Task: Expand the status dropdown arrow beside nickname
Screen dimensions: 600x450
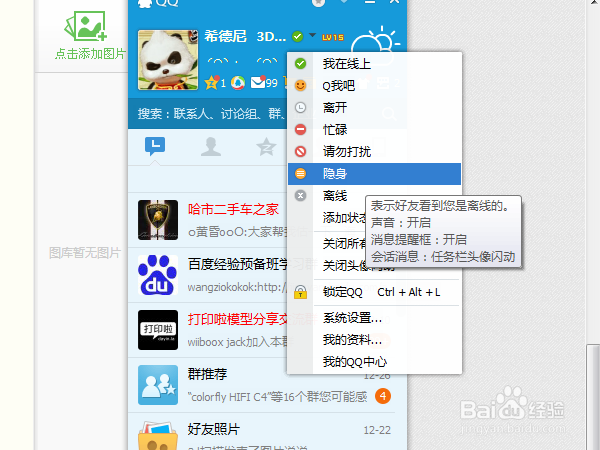Action: point(313,35)
